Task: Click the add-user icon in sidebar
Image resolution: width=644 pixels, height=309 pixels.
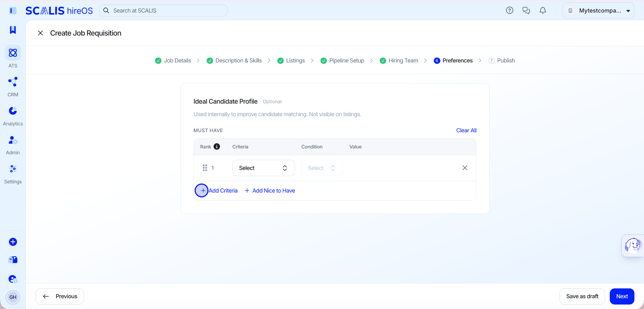Action: (x=13, y=279)
